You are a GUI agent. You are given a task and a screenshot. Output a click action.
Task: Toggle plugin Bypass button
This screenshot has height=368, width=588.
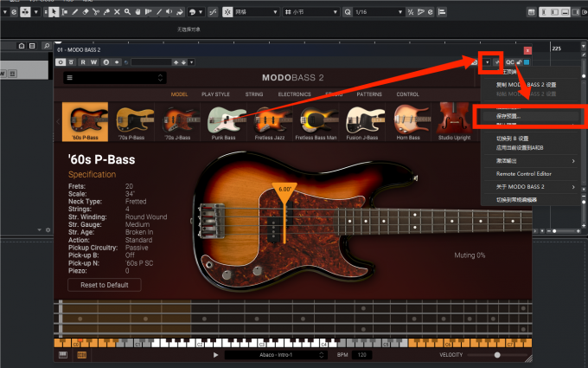[x=71, y=62]
